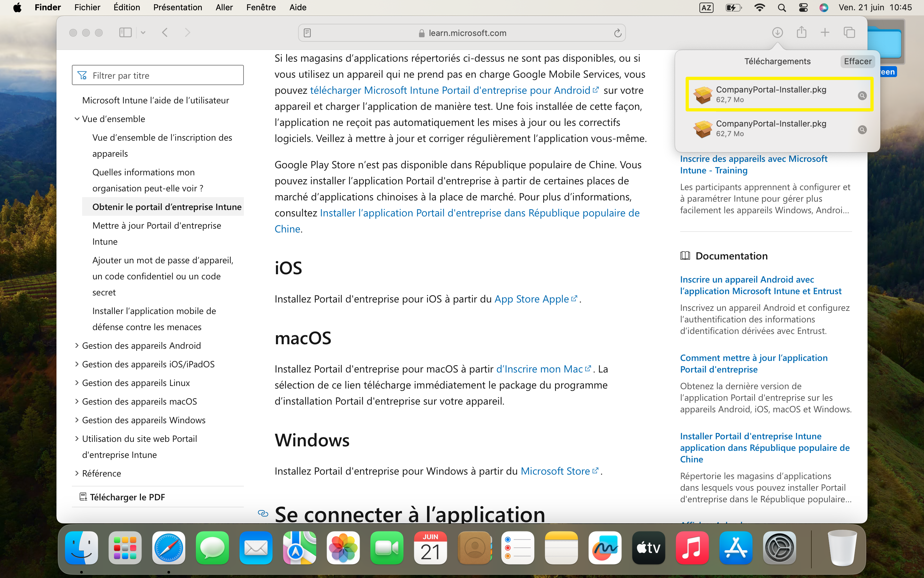Open Ajouter un mot de passe d'appareil
This screenshot has width=924, height=578.
(163, 276)
